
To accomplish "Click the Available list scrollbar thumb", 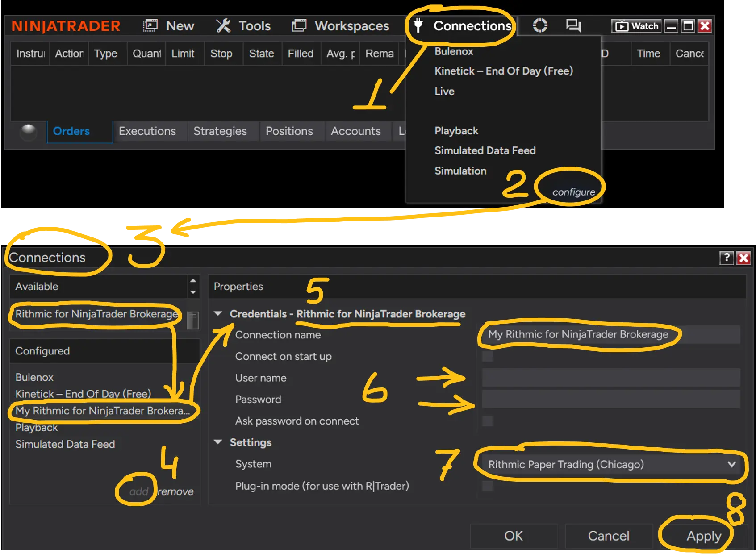I will [x=192, y=320].
